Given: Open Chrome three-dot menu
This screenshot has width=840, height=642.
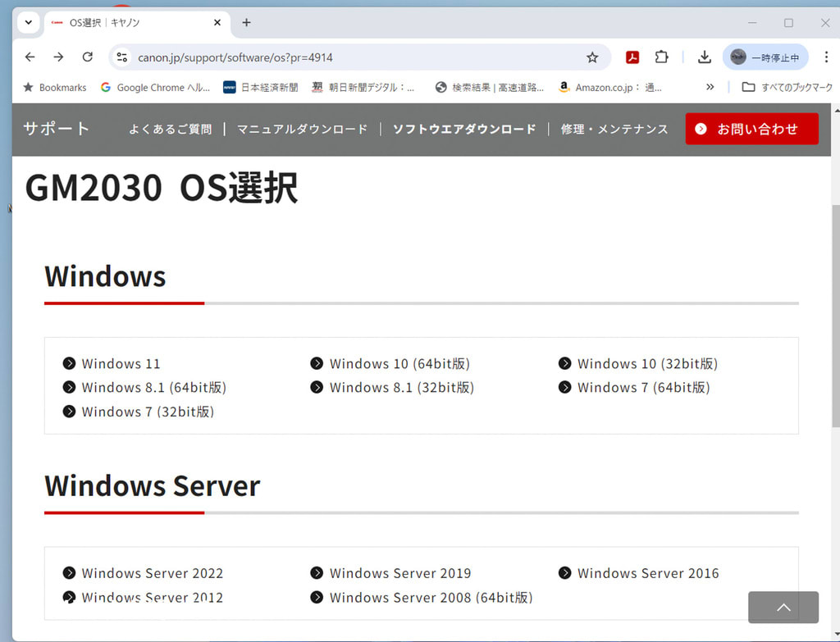Looking at the screenshot, I should click(826, 57).
